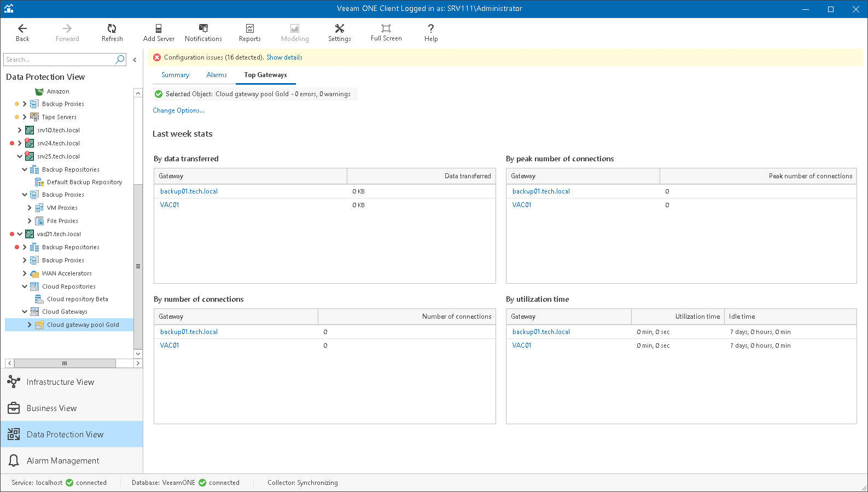Switch to Full Screen mode
868x492 pixels.
pyautogui.click(x=386, y=33)
